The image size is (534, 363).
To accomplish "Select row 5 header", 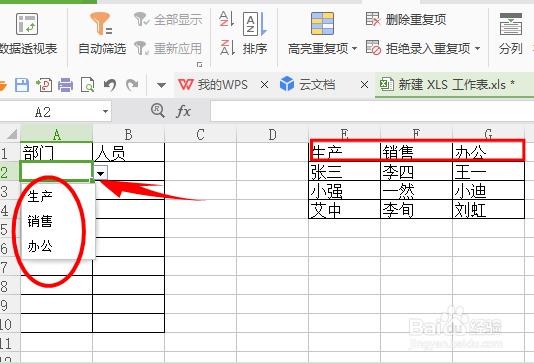I will pyautogui.click(x=10, y=229).
